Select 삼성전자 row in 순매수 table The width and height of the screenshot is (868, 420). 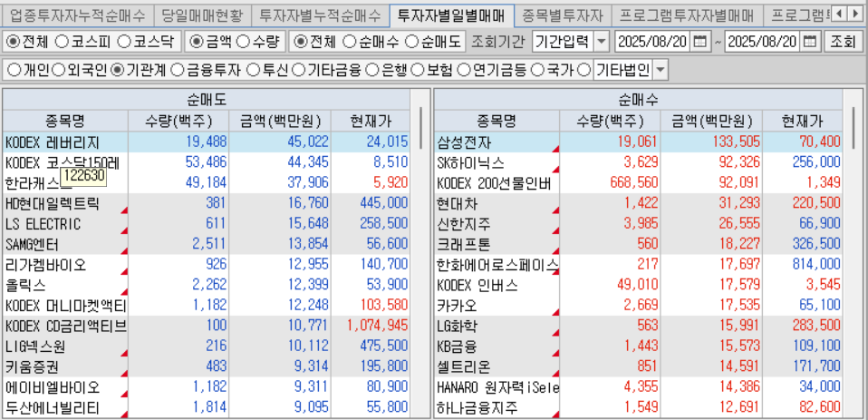point(639,142)
